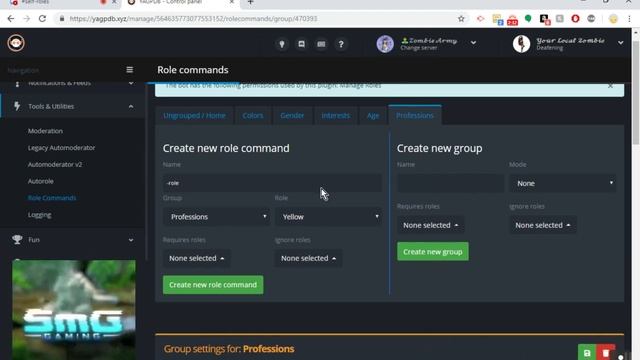
Task: Open the lightbulb icon in header
Action: pos(282,44)
